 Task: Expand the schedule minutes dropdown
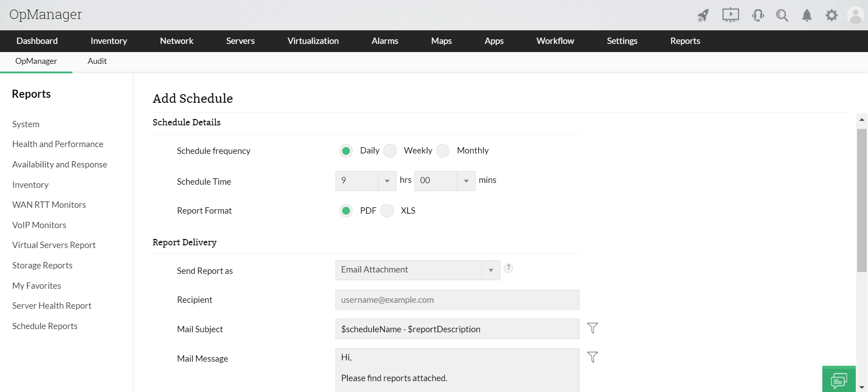pos(466,181)
